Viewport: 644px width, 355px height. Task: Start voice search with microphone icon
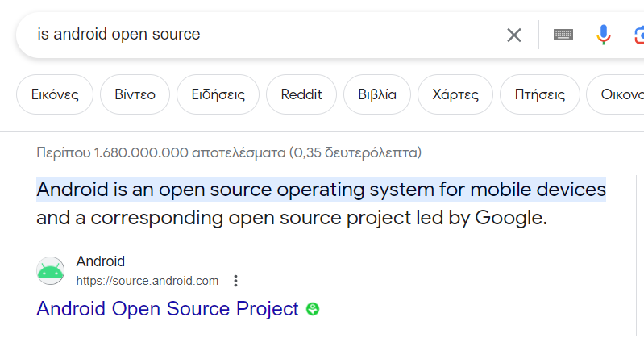pos(604,35)
